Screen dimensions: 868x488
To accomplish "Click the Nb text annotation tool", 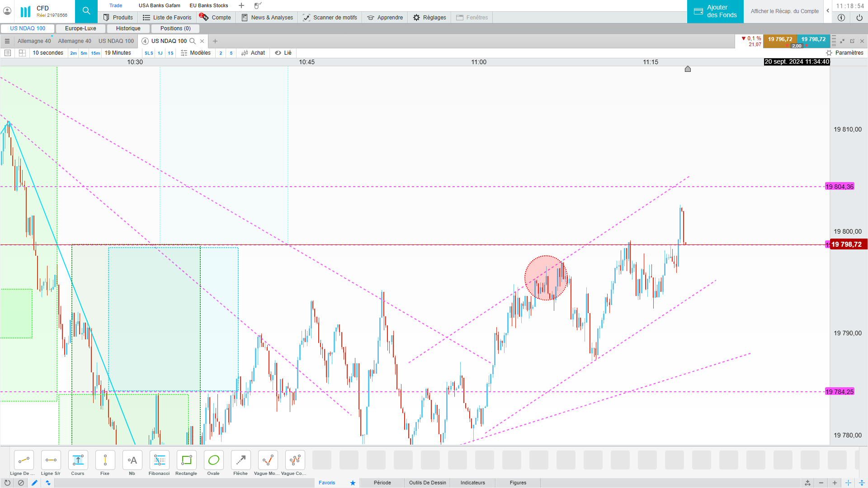I will [132, 460].
